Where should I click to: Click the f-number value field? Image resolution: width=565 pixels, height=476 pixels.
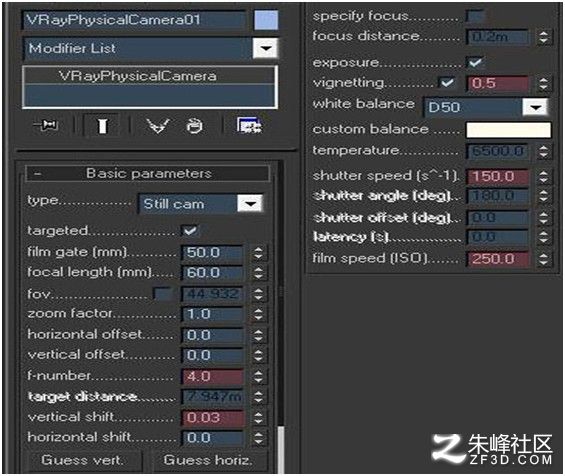coord(212,377)
